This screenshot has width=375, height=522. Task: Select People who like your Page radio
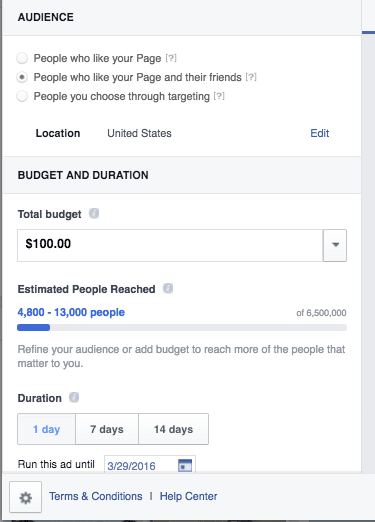click(22, 58)
